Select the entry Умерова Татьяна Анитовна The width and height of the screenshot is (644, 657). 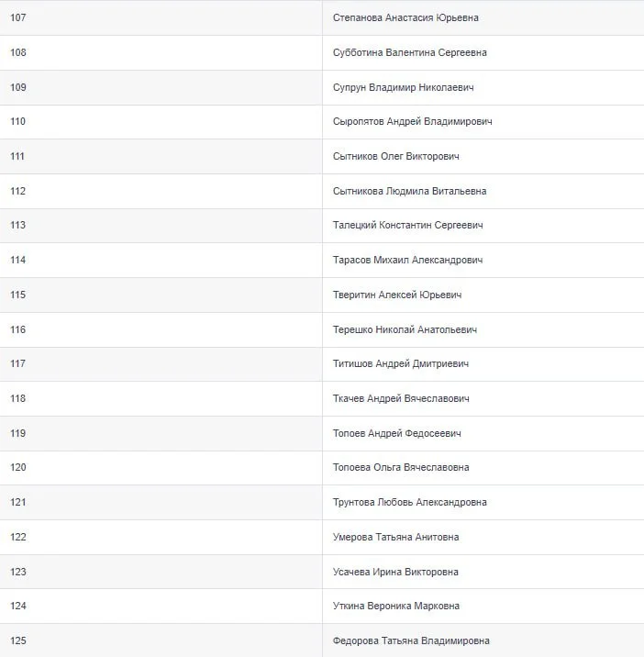pyautogui.click(x=395, y=537)
